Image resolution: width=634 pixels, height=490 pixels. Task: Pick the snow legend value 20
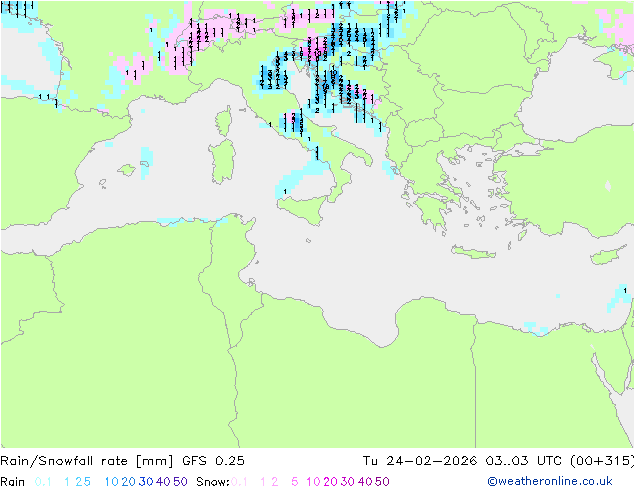pos(330,482)
